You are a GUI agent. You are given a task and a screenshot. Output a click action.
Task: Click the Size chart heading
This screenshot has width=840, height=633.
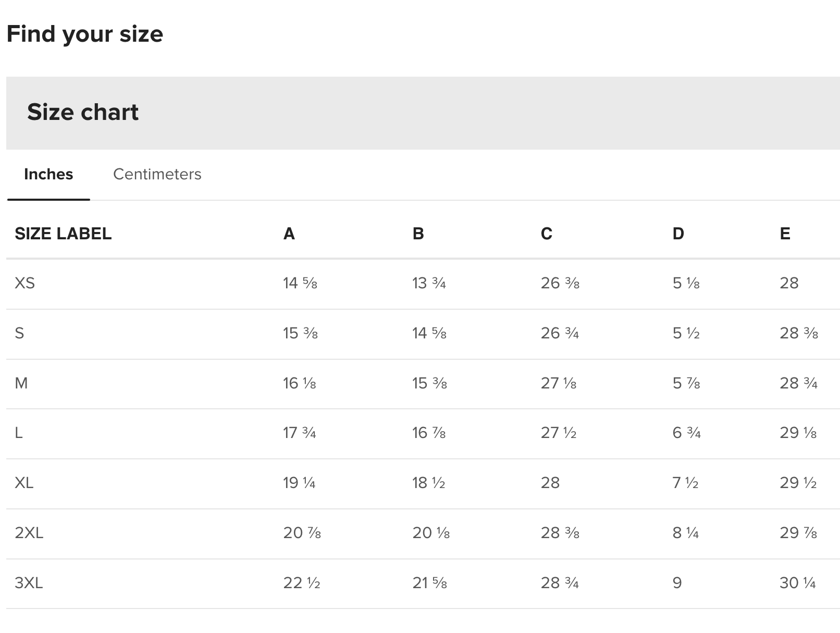[83, 112]
